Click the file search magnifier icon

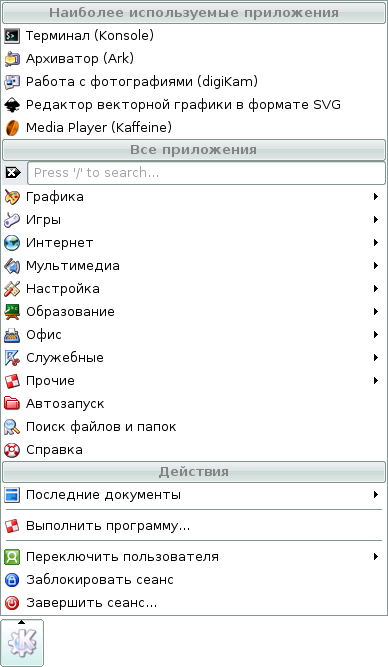coord(12,427)
